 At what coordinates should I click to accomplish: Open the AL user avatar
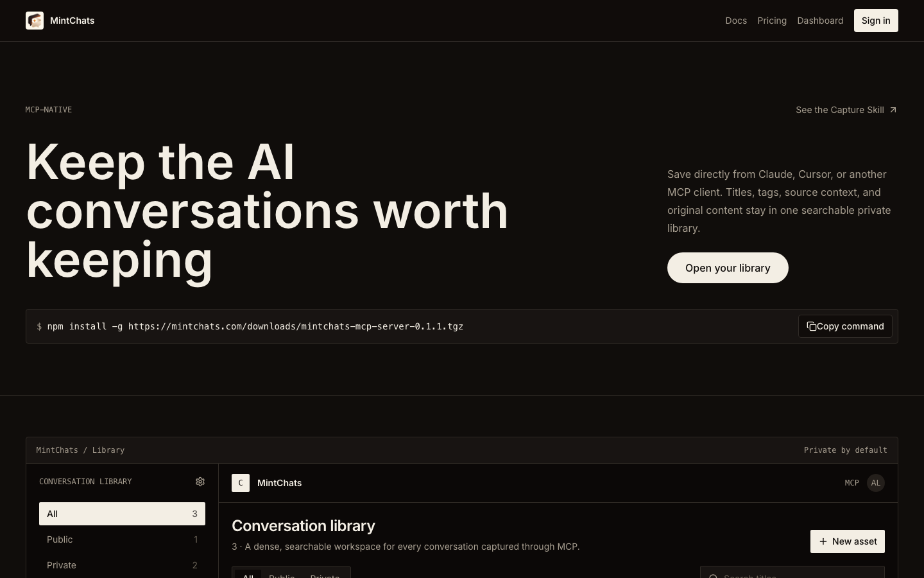[x=876, y=483]
